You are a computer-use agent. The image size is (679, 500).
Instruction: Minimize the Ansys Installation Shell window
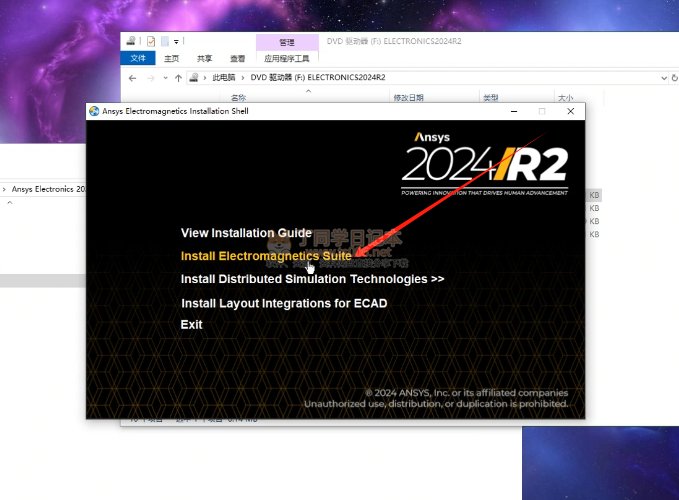pos(514,111)
